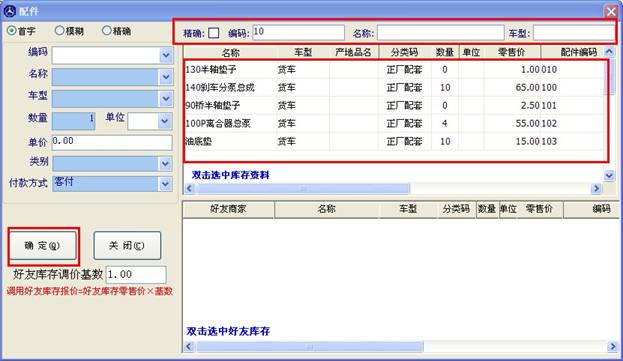Click the 确定 button

click(43, 246)
